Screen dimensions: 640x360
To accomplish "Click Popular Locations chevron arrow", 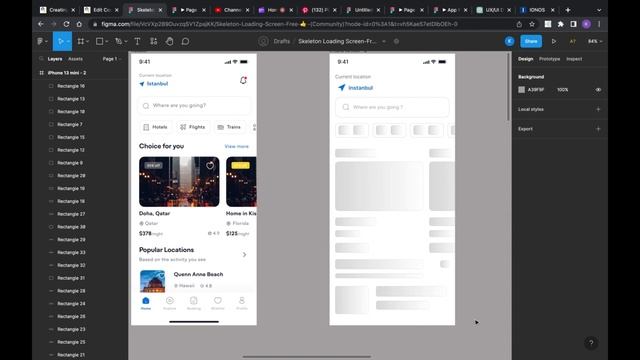I will point(244,254).
